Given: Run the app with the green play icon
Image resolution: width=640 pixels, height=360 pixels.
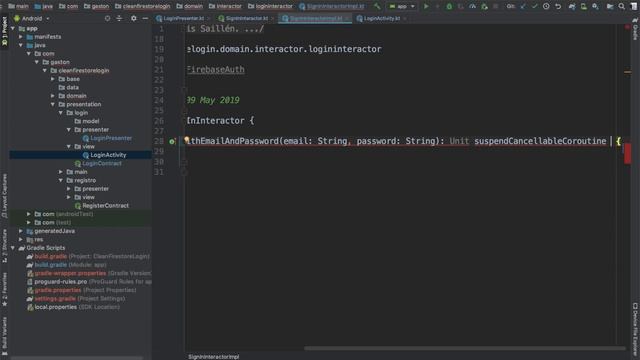Looking at the screenshot, I should tap(426, 6).
